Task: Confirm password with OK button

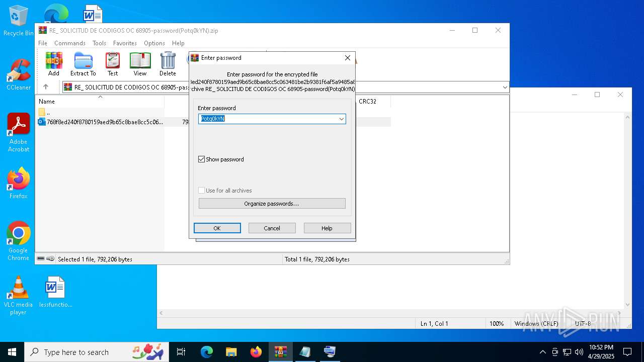Action: coord(217,228)
